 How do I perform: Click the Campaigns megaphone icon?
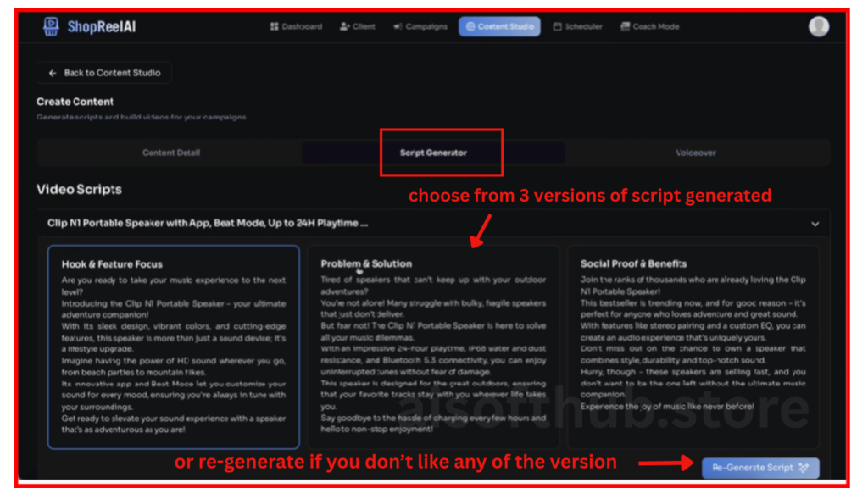click(x=398, y=27)
